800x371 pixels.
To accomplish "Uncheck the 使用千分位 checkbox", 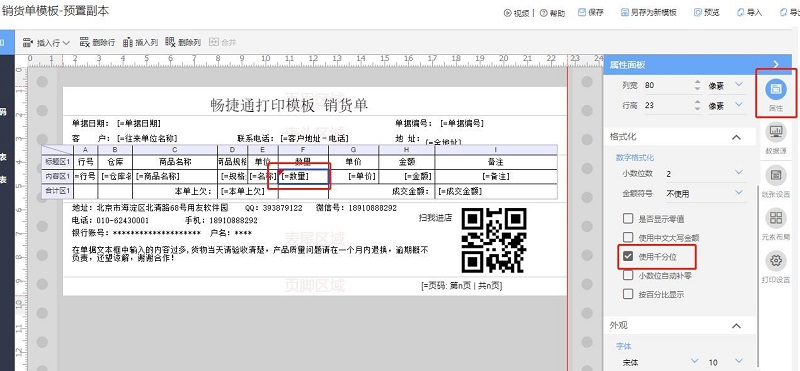I will (x=628, y=256).
